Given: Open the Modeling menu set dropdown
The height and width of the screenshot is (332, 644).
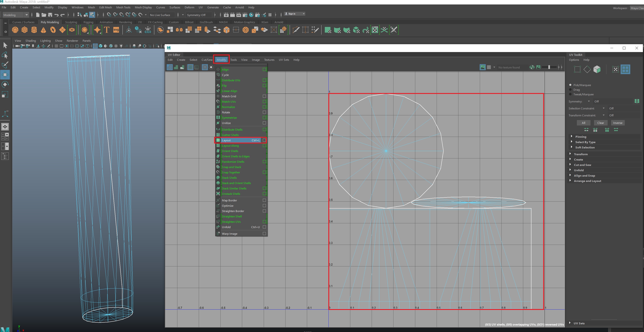Looking at the screenshot, I should 16,15.
